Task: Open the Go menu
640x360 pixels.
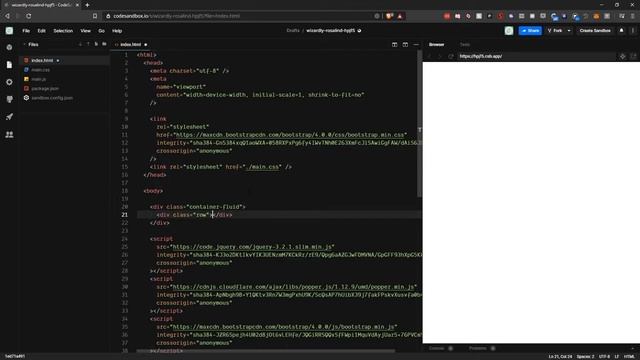Action: pos(101,31)
